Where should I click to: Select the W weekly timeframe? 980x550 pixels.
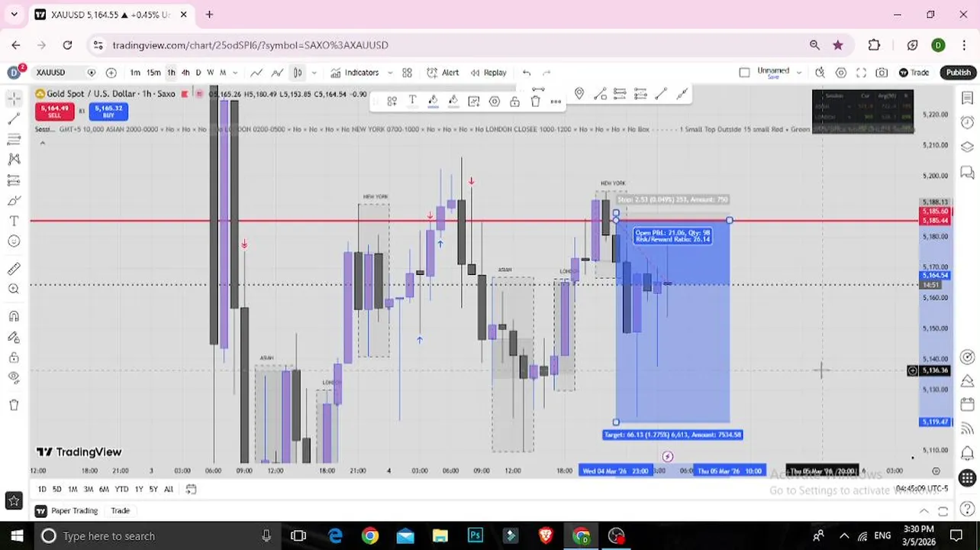tap(211, 73)
